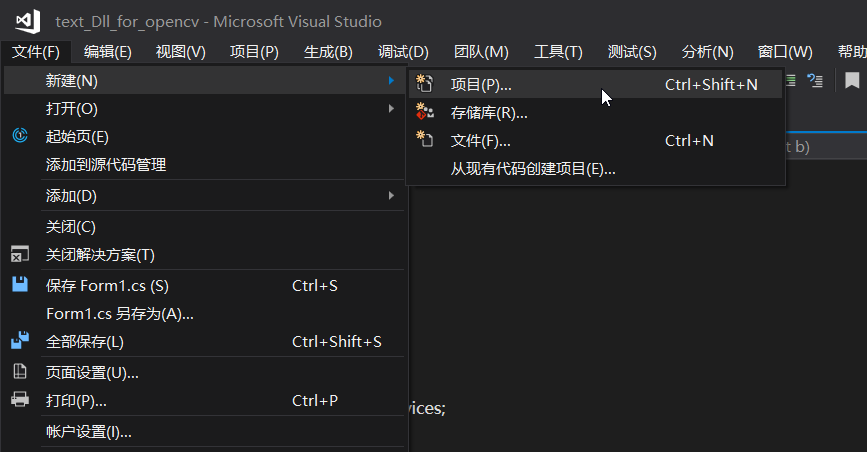The image size is (867, 452).
Task: Choose 文件(F)... in New submenu
Action: click(596, 141)
